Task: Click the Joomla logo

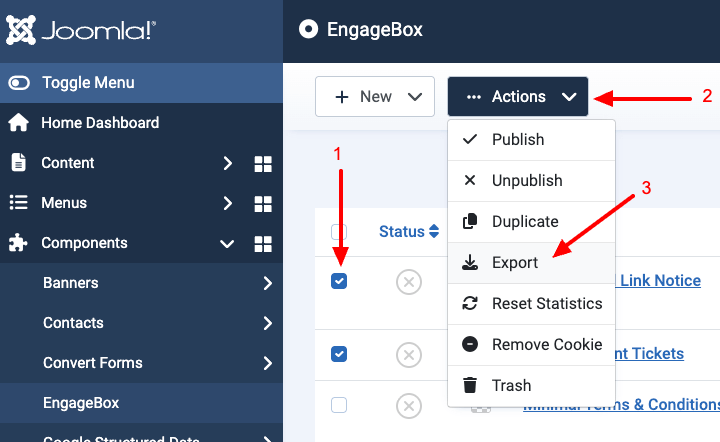Action: click(x=81, y=30)
